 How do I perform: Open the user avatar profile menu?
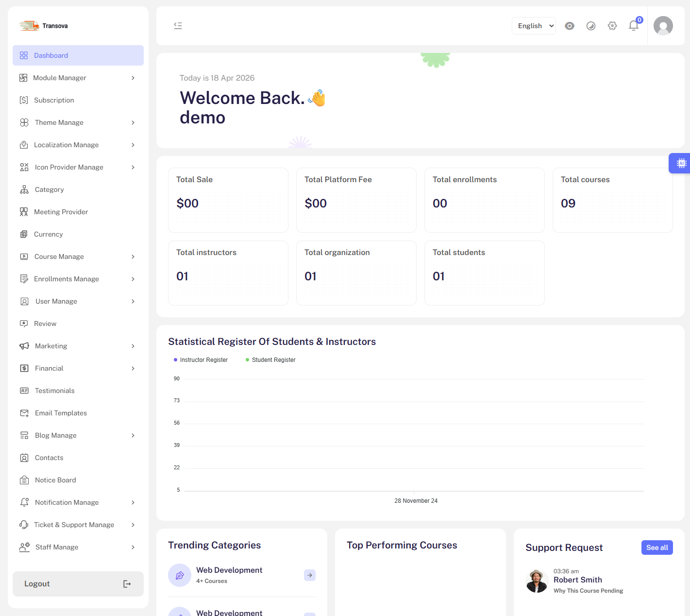tap(663, 26)
